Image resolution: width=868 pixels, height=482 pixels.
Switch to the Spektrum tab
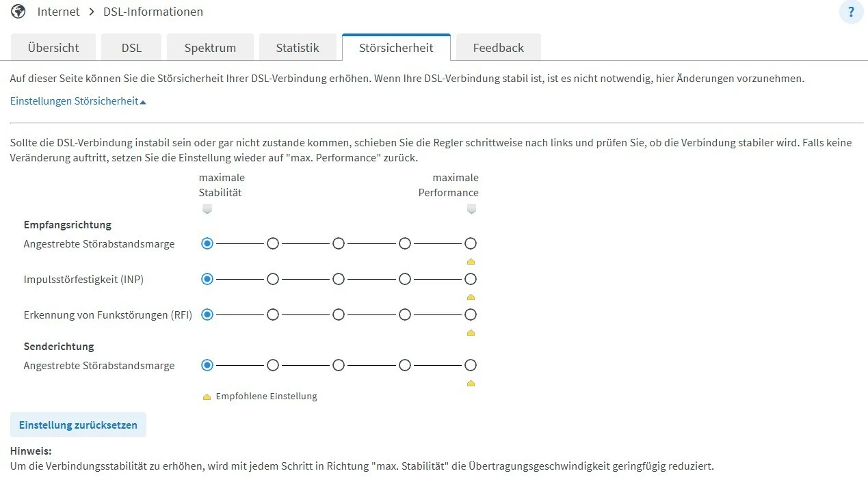click(210, 48)
